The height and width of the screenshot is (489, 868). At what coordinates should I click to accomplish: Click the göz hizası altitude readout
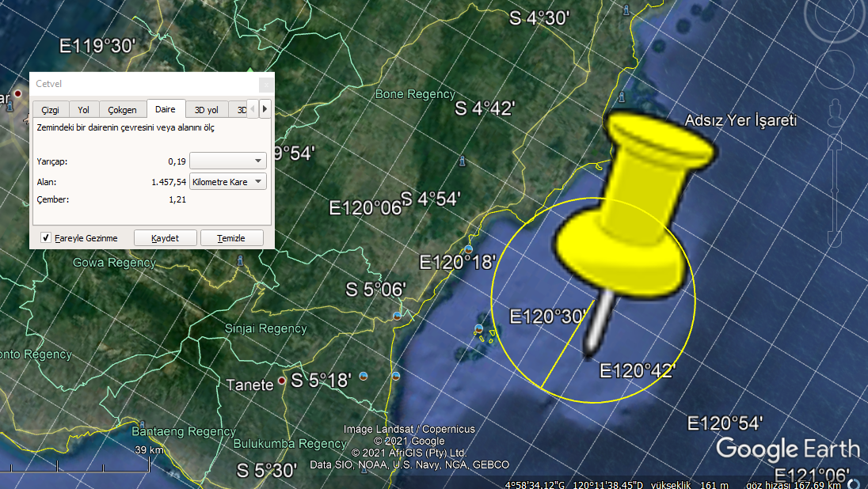(794, 484)
